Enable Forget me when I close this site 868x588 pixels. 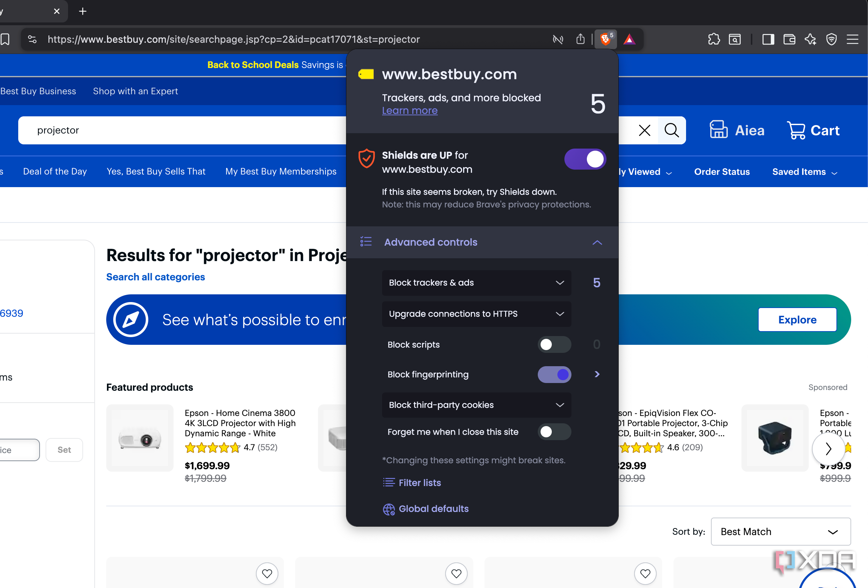[554, 432]
